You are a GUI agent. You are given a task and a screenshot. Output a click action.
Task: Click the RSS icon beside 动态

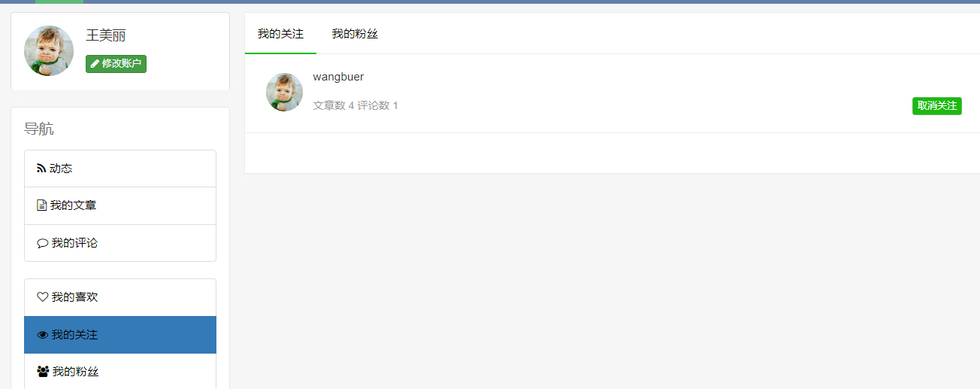(x=41, y=169)
